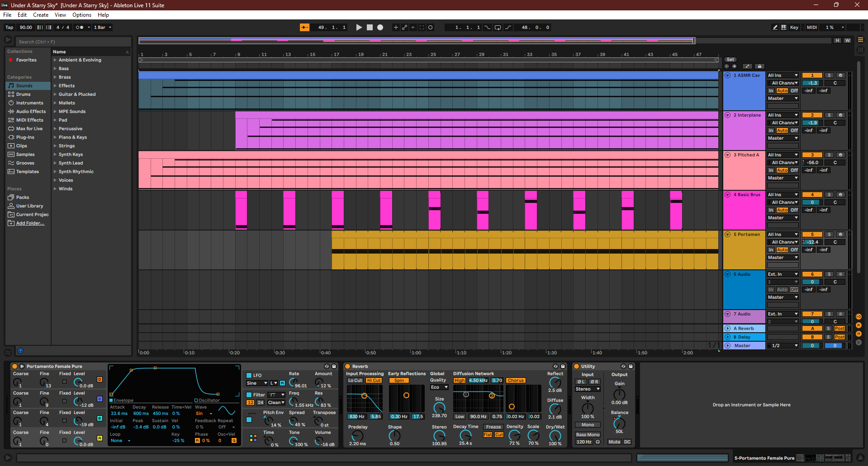
Task: Open track 1 All Ins input dropdown
Action: click(x=783, y=75)
